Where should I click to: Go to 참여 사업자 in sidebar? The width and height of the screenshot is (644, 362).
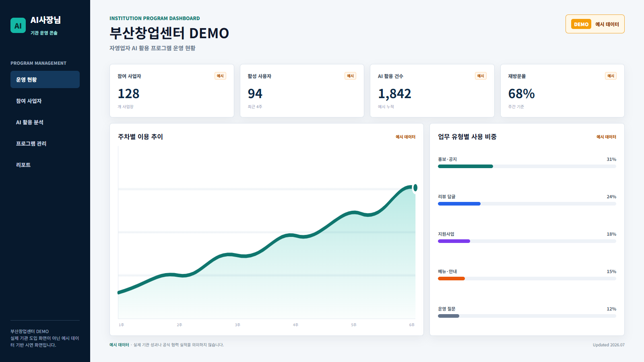(x=45, y=101)
